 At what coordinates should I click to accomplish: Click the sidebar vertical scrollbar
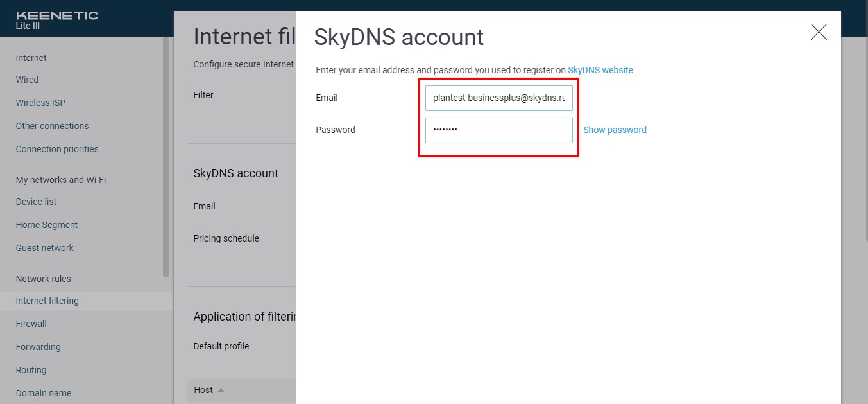pos(166,157)
